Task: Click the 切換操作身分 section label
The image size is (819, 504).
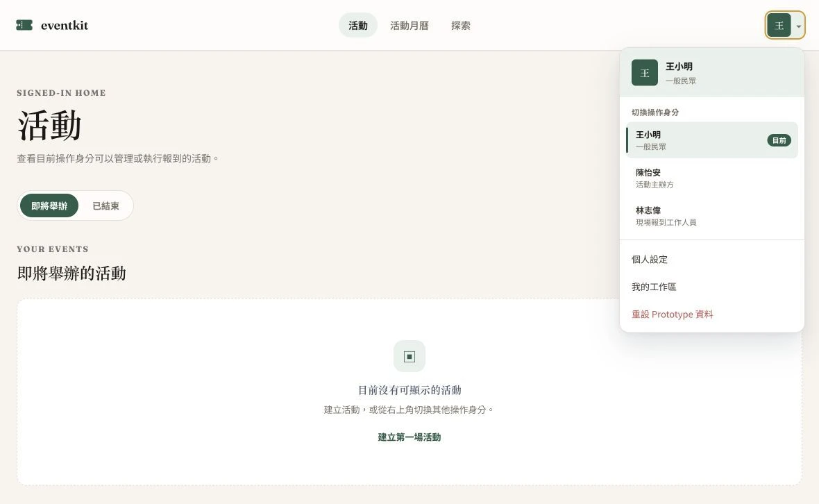Action: (655, 112)
